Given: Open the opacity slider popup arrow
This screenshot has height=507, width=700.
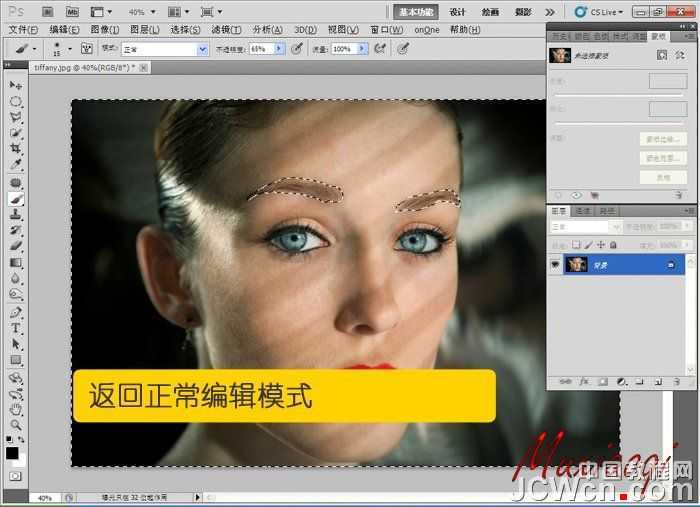Looking at the screenshot, I should point(279,48).
